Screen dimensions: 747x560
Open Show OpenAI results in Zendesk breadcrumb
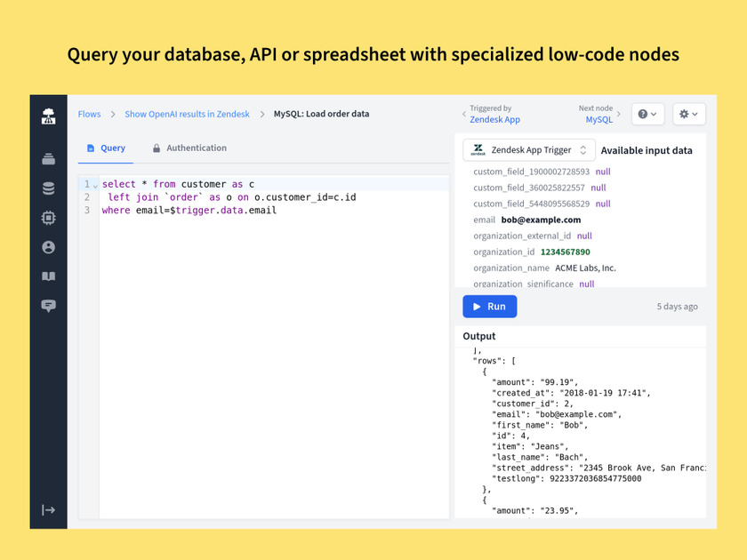coord(187,114)
